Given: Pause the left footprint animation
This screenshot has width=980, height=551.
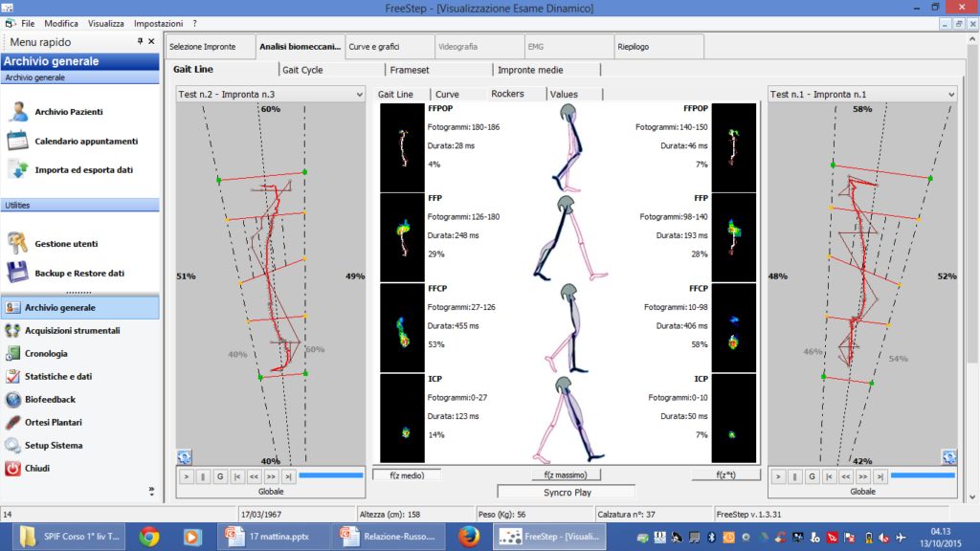Looking at the screenshot, I should [203, 476].
